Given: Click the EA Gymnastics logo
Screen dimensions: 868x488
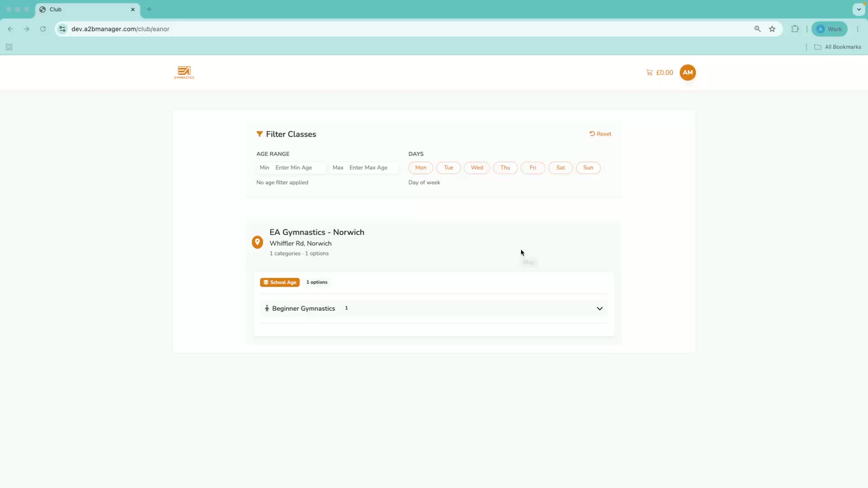Looking at the screenshot, I should 184,72.
